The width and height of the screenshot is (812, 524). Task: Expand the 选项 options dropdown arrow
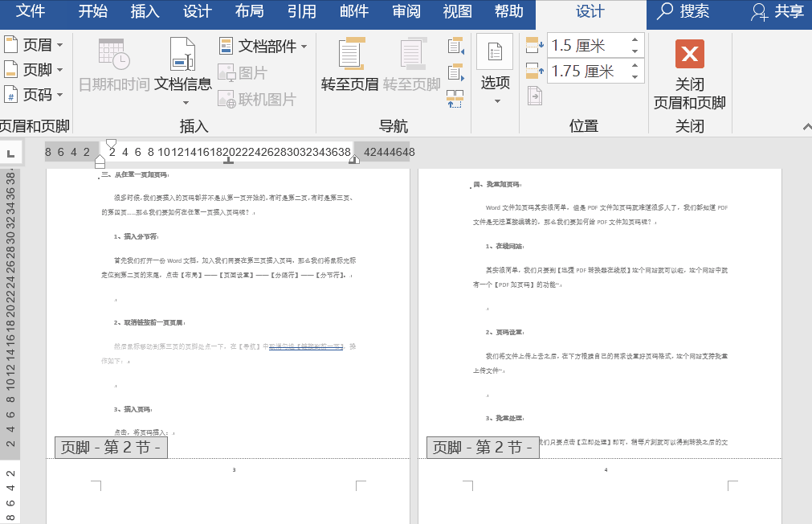(x=497, y=101)
